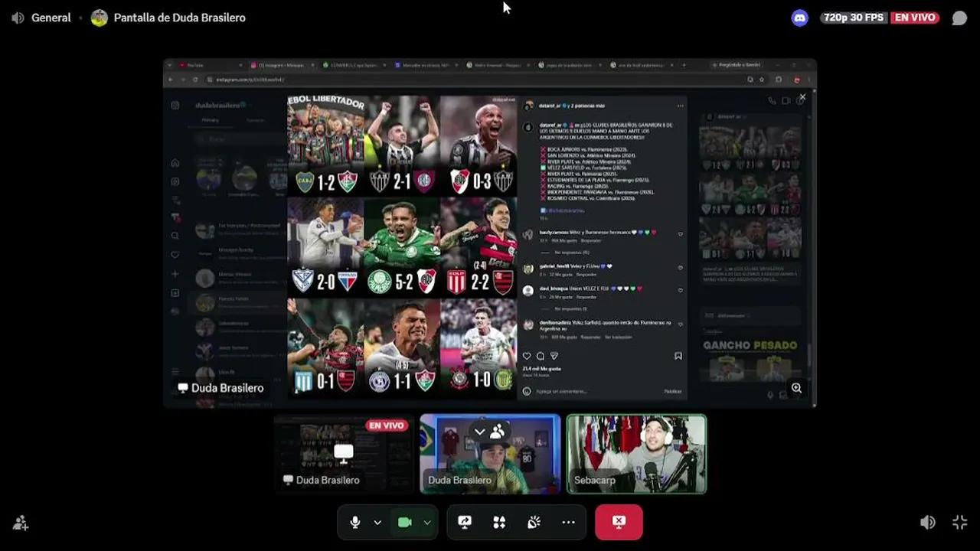Like the Instagram post with heart icon

click(526, 356)
